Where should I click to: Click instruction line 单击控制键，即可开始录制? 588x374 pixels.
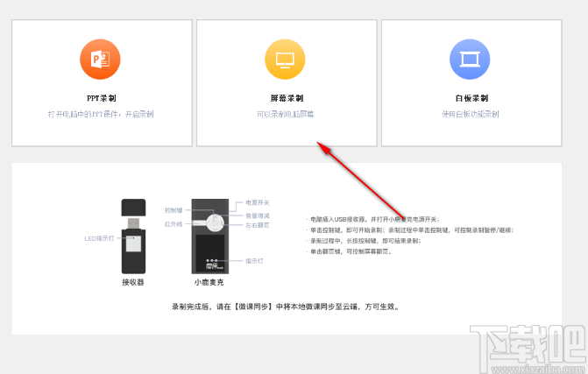pyautogui.click(x=410, y=230)
